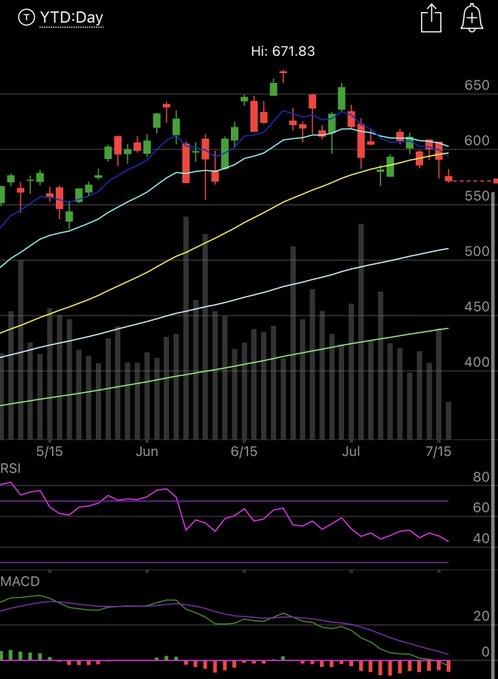Tap the share chart icon
This screenshot has width=498, height=679.
tap(431, 18)
